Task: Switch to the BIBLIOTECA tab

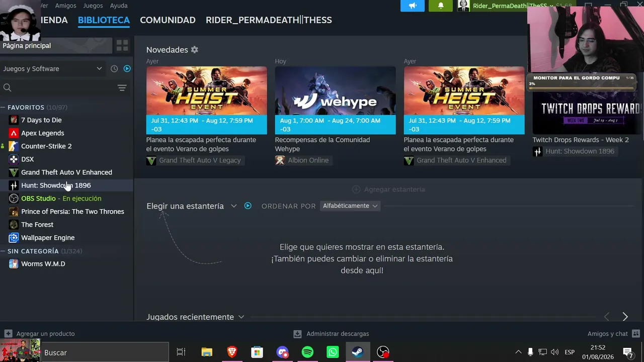Action: tap(104, 20)
